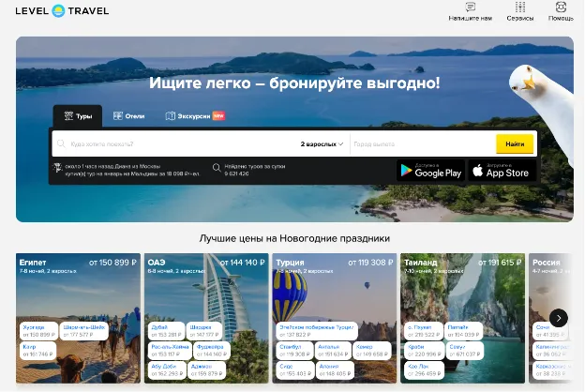Click the 'Помощь' help icon

(561, 8)
